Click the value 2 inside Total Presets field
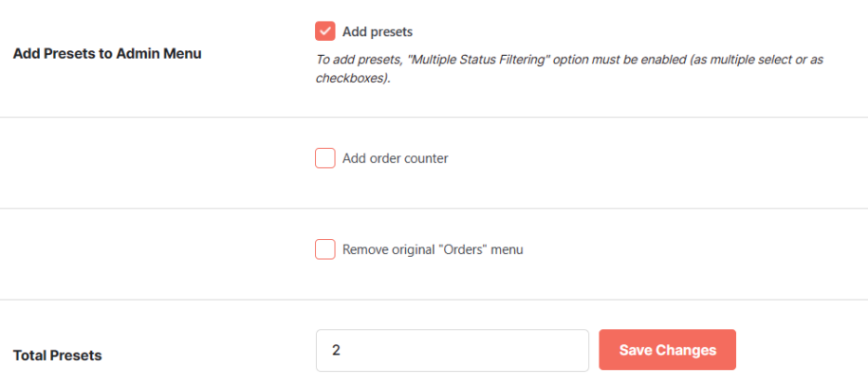This screenshot has width=868, height=386. [336, 350]
